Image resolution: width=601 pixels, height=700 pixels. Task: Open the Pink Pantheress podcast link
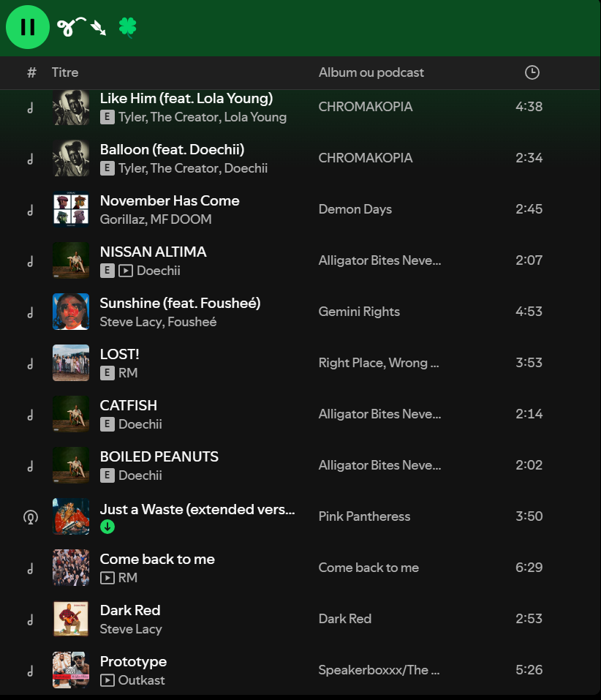click(x=365, y=516)
